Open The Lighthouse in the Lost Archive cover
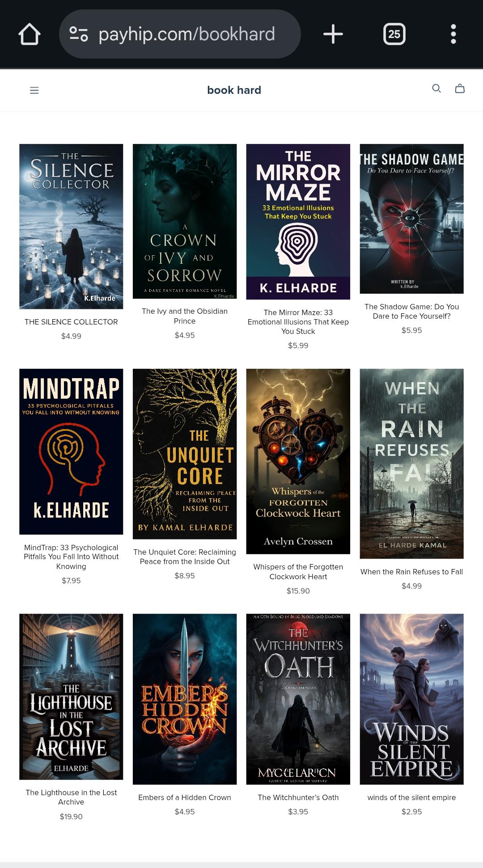The image size is (483, 868). [x=71, y=697]
